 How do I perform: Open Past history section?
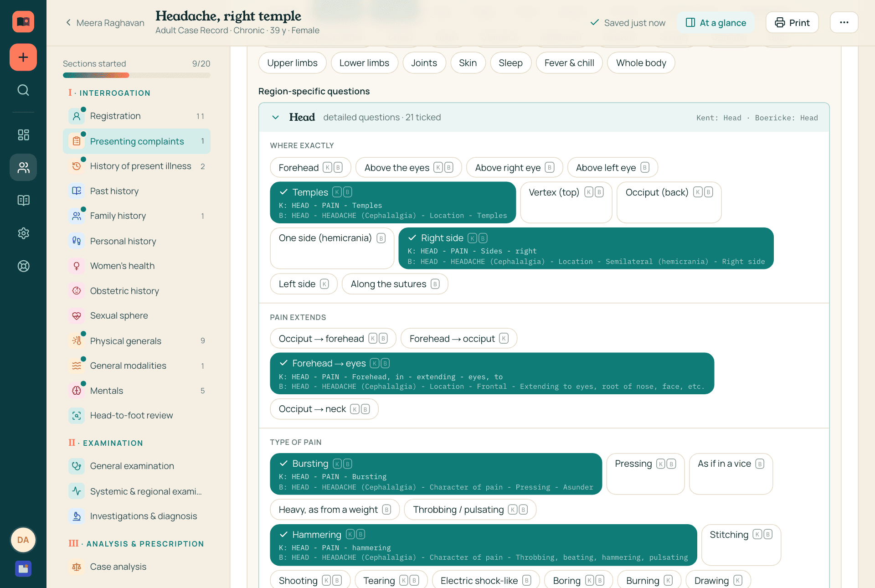pyautogui.click(x=137, y=191)
